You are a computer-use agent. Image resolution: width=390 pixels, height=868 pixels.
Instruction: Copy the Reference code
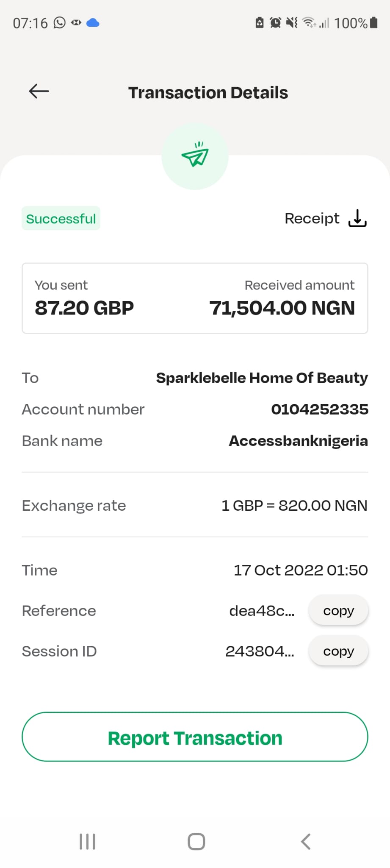pyautogui.click(x=338, y=610)
